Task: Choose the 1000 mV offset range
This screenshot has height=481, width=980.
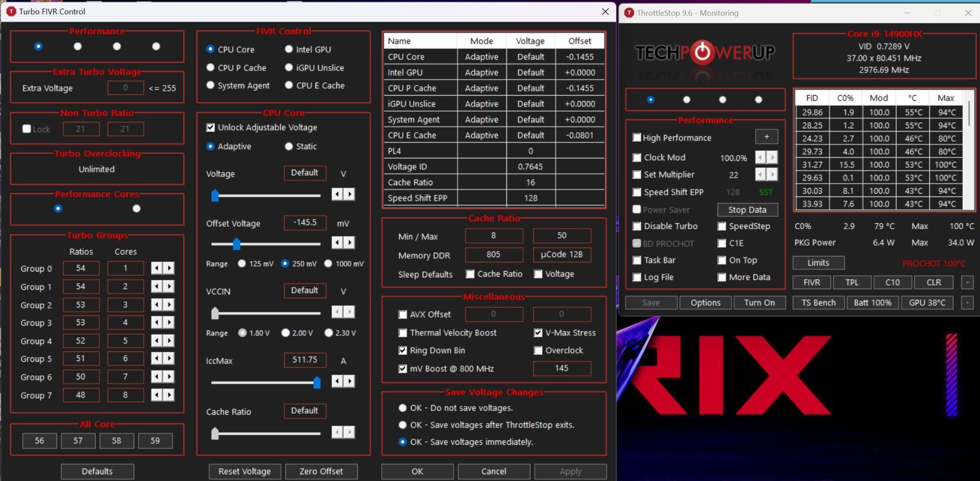Action: [x=329, y=263]
